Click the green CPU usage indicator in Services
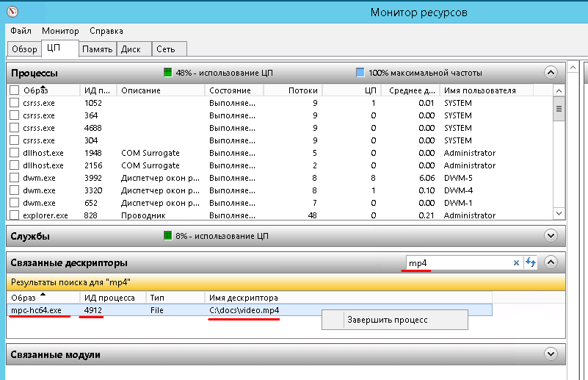Viewport: 588px width, 380px height. [168, 236]
